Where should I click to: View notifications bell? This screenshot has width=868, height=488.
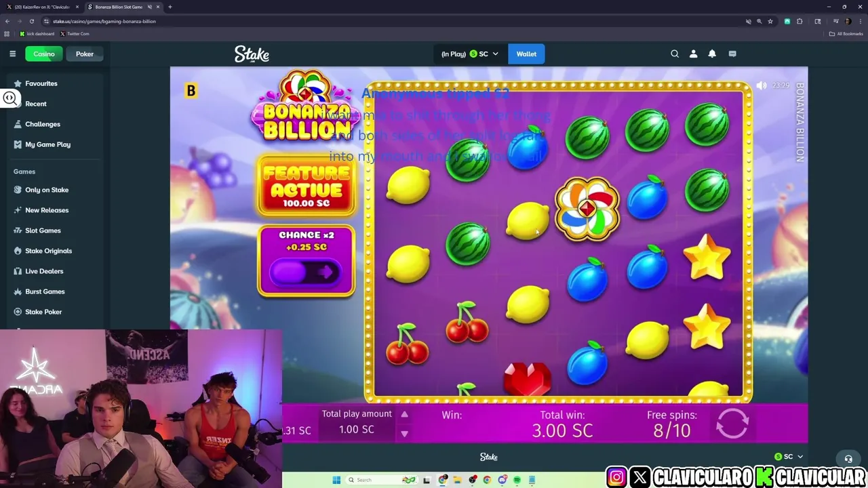pyautogui.click(x=712, y=54)
